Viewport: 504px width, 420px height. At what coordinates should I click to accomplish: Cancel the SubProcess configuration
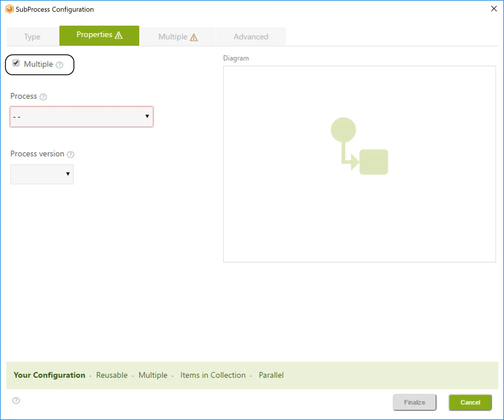(470, 402)
